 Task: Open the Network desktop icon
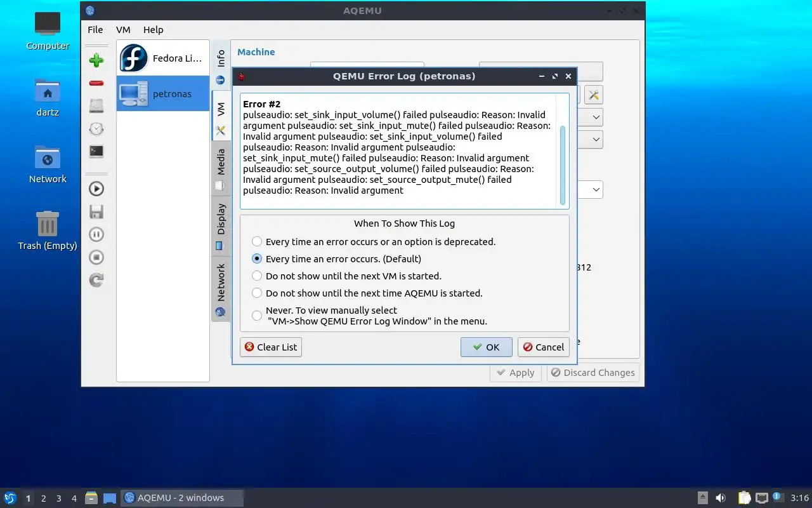(x=48, y=164)
